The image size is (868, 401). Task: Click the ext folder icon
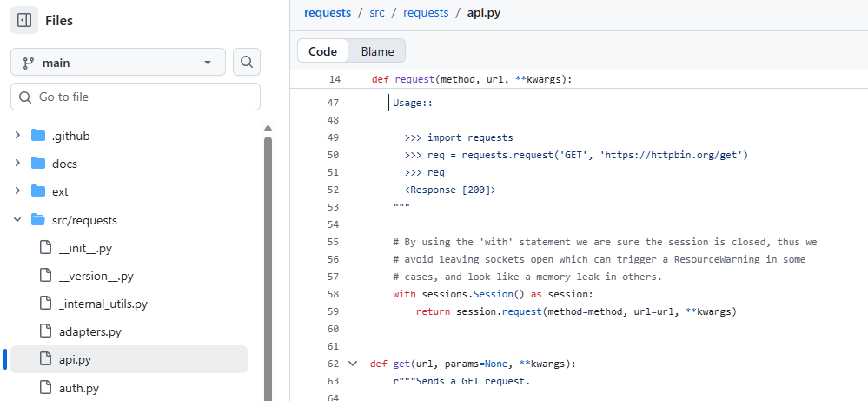click(x=38, y=191)
